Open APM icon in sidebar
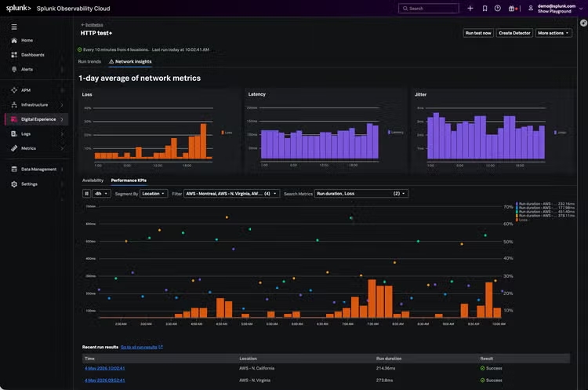This screenshot has width=588, height=390. 14,90
